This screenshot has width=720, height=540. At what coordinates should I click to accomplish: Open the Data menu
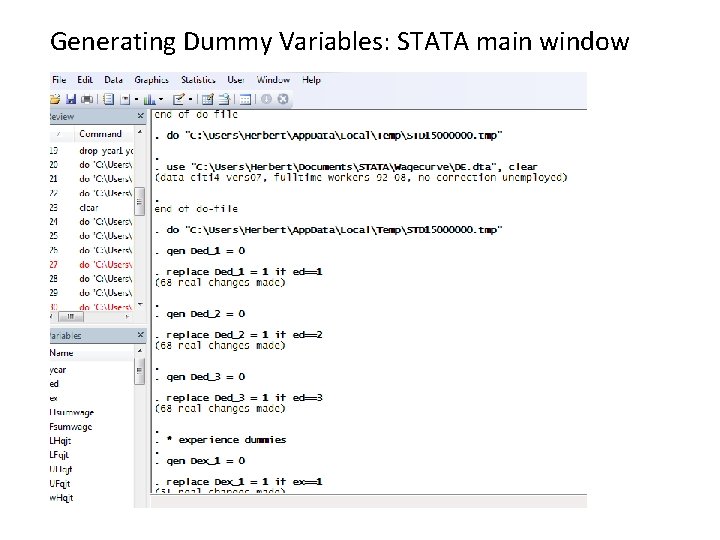[113, 80]
